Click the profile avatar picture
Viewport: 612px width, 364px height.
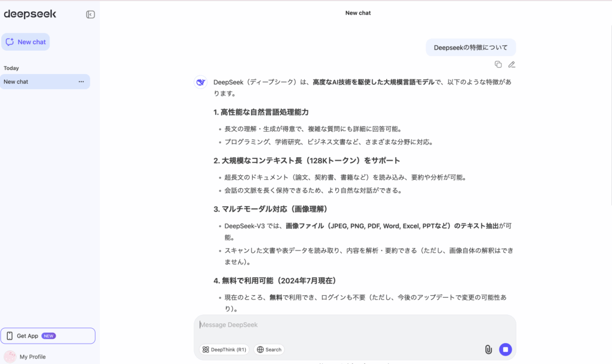point(10,357)
